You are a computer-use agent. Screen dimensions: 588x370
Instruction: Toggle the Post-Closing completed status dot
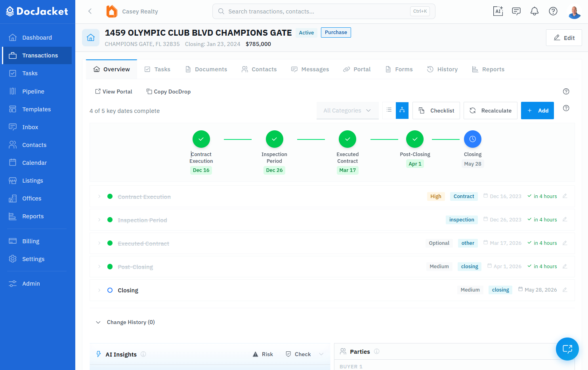110,267
